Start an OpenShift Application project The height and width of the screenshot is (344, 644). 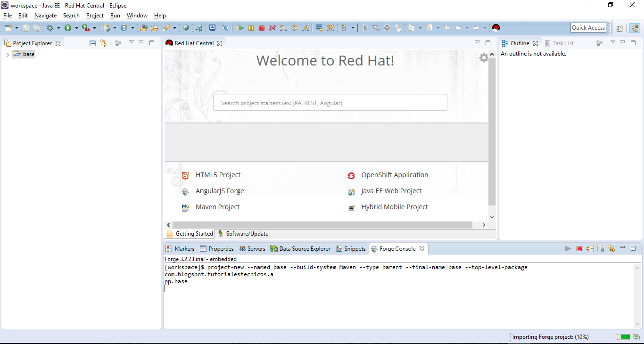[x=394, y=175]
